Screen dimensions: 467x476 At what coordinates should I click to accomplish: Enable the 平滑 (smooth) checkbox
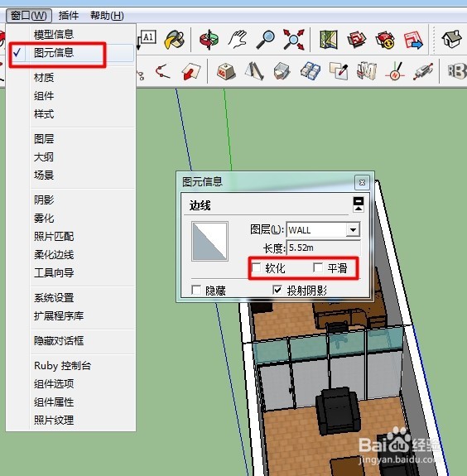click(318, 267)
